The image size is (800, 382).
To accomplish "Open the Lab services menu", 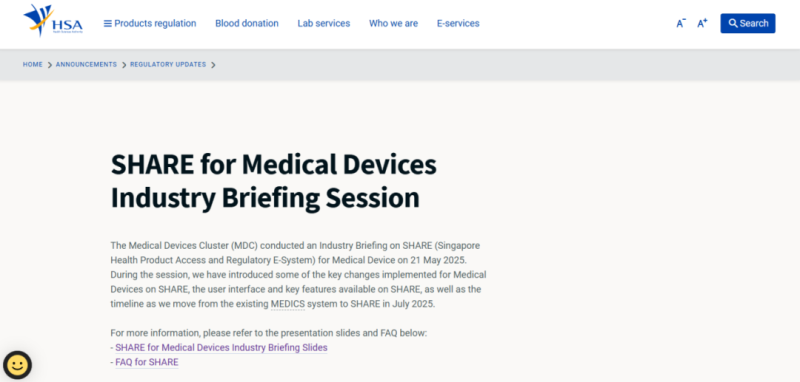I will 324,23.
